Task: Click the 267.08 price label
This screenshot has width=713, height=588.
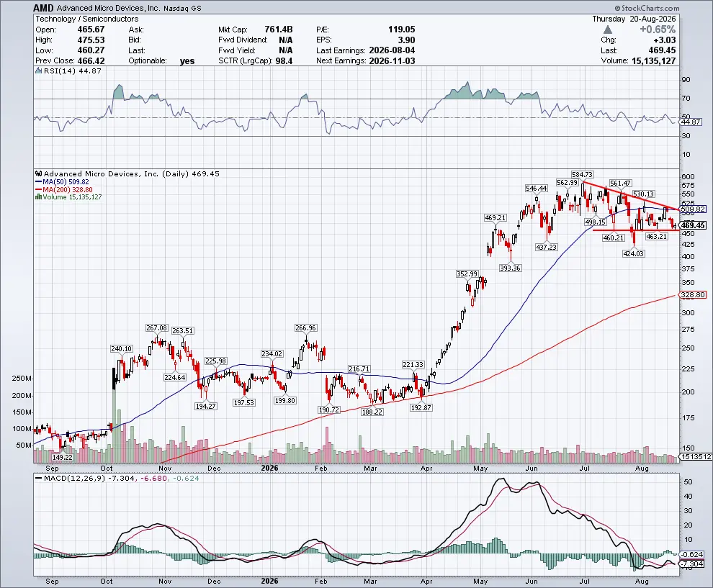Action: click(x=156, y=327)
